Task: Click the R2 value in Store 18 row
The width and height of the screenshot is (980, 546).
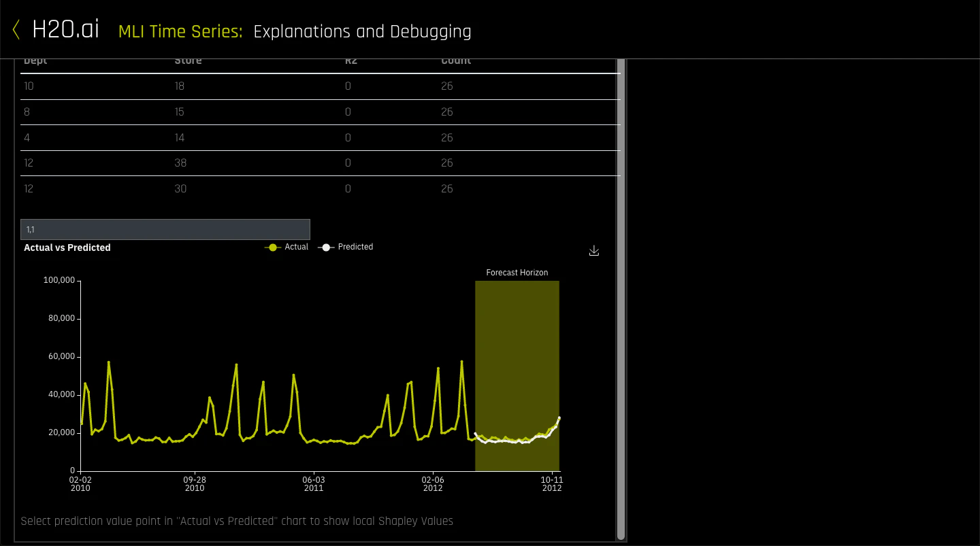Action: pyautogui.click(x=348, y=86)
